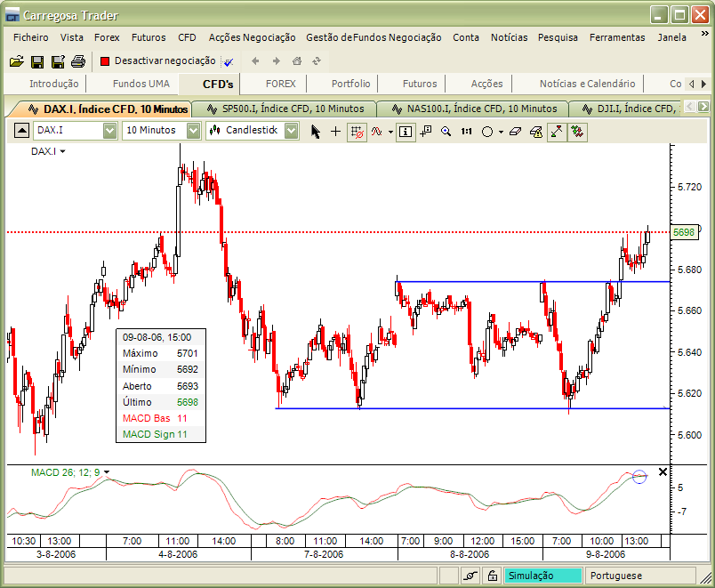Screen dimensions: 715x588
Task: Select the zoom magnifier tool
Action: pyautogui.click(x=446, y=131)
